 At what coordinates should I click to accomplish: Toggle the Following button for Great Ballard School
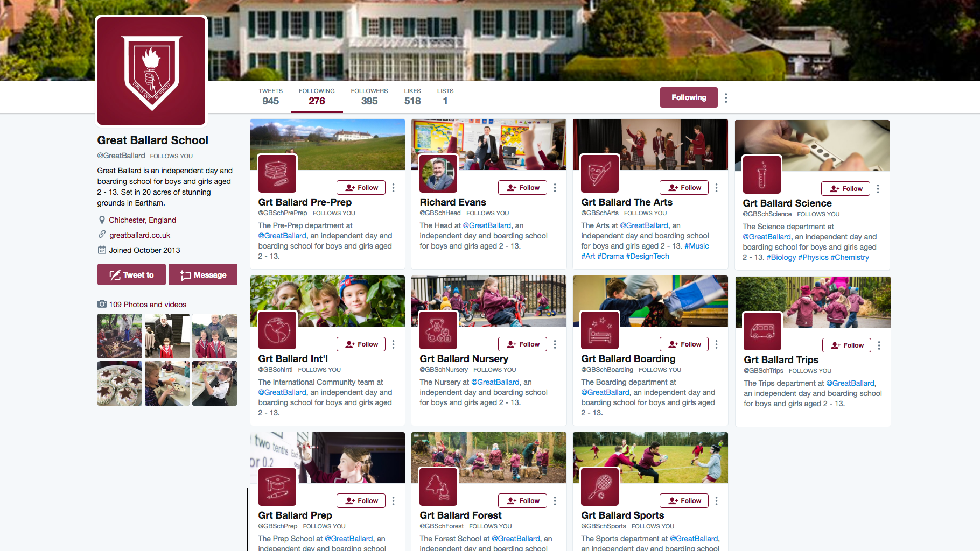(x=689, y=97)
